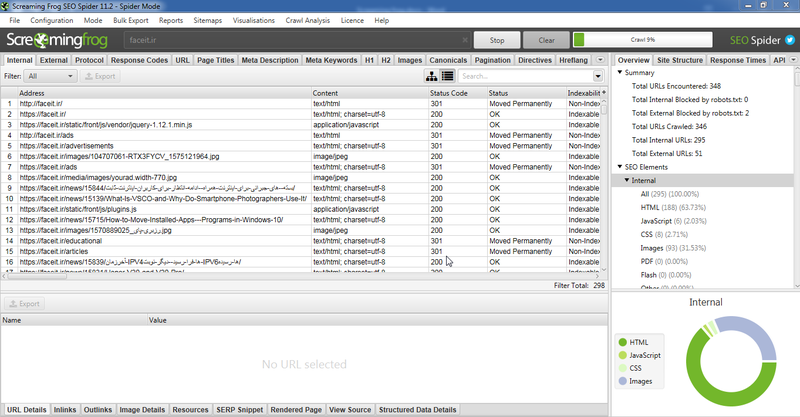
Task: Open the Rendered Page bottom tab
Action: click(296, 410)
